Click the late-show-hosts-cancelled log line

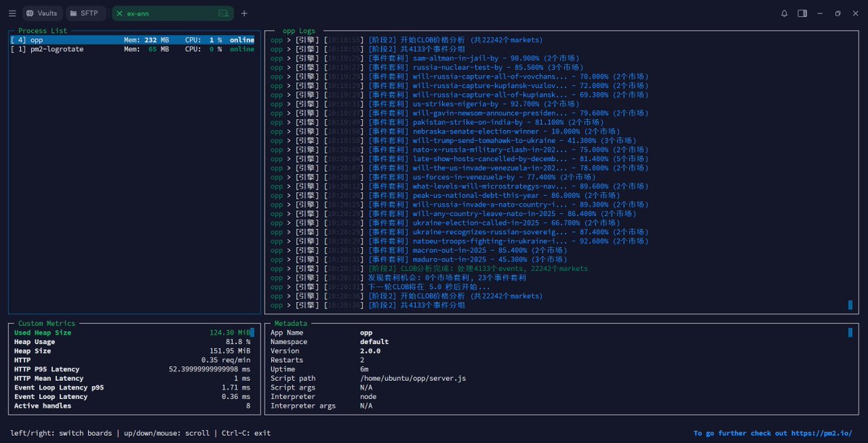[459, 159]
